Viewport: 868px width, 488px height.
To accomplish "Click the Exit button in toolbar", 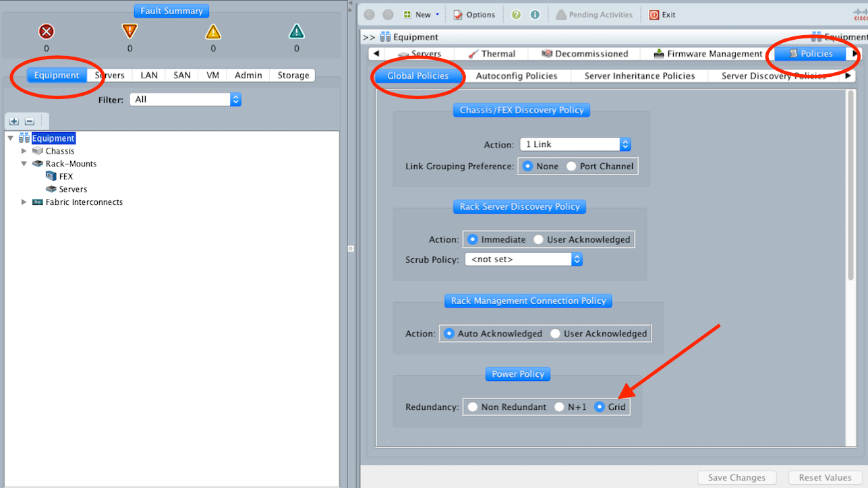I will (x=662, y=15).
